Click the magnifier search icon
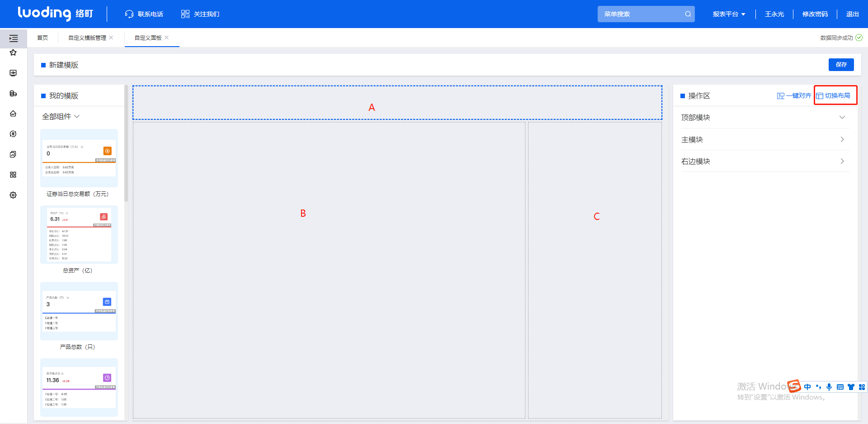The height and width of the screenshot is (424, 868). (x=688, y=14)
